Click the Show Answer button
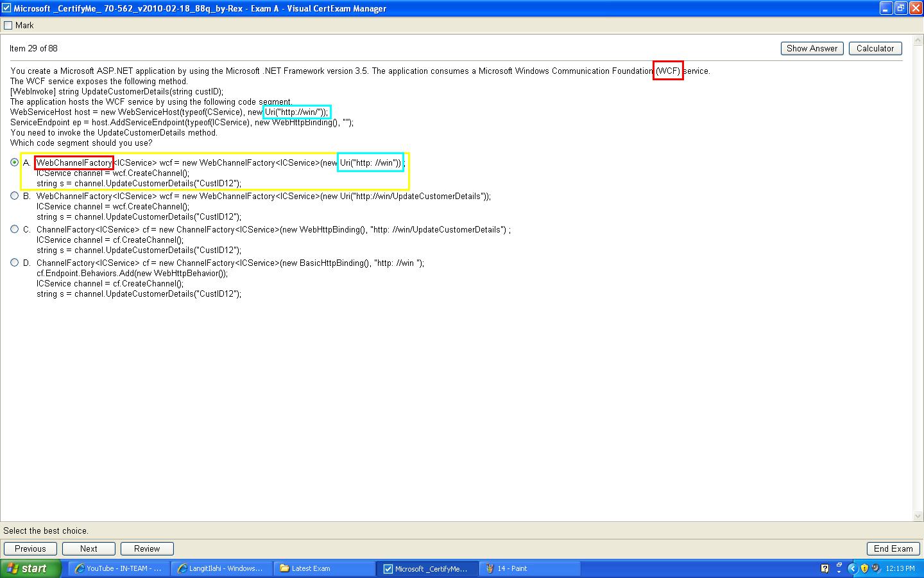924x578 pixels. point(812,48)
